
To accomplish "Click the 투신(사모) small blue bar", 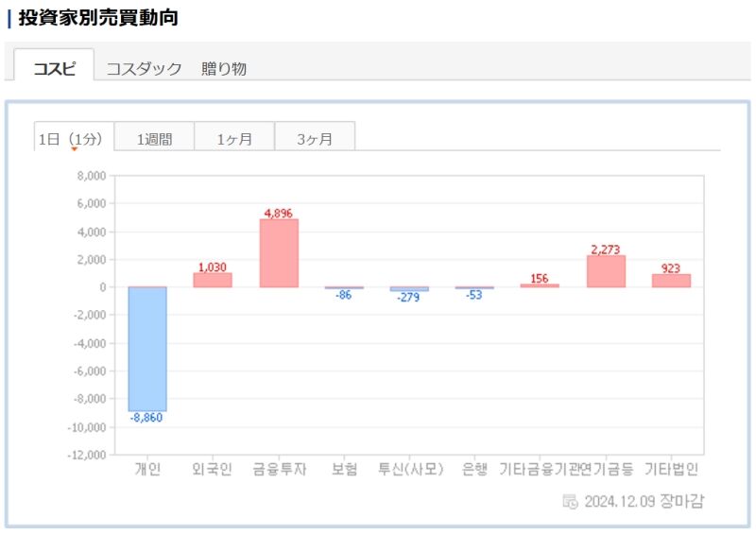I will click(409, 289).
